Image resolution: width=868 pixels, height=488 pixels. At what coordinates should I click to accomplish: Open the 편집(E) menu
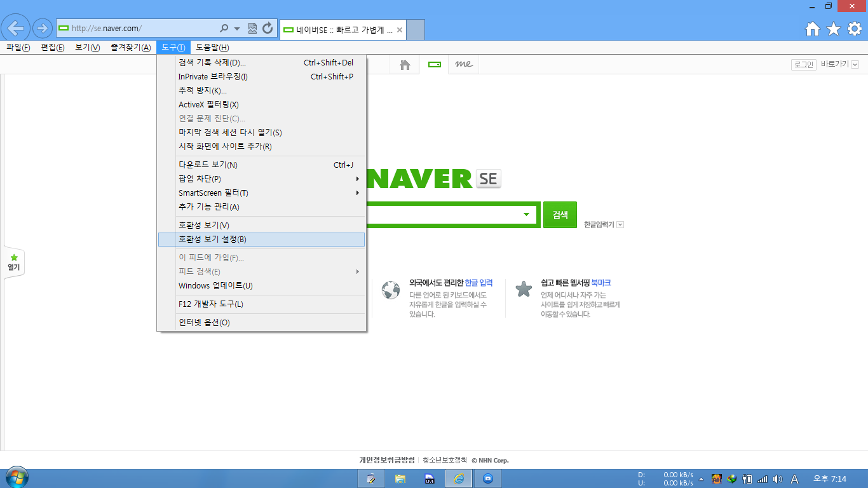(x=53, y=48)
